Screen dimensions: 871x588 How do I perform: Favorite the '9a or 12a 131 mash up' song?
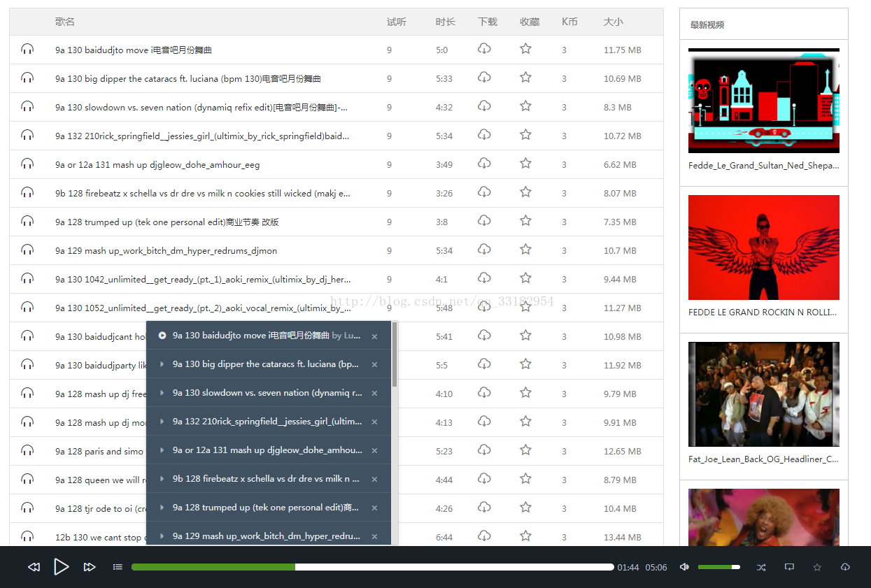(x=525, y=164)
